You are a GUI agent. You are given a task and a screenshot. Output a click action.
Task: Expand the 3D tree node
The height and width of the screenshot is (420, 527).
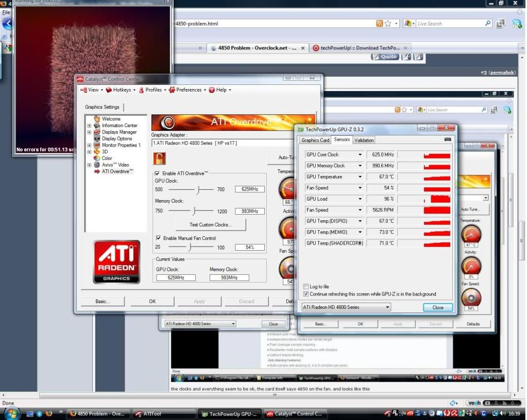89,152
